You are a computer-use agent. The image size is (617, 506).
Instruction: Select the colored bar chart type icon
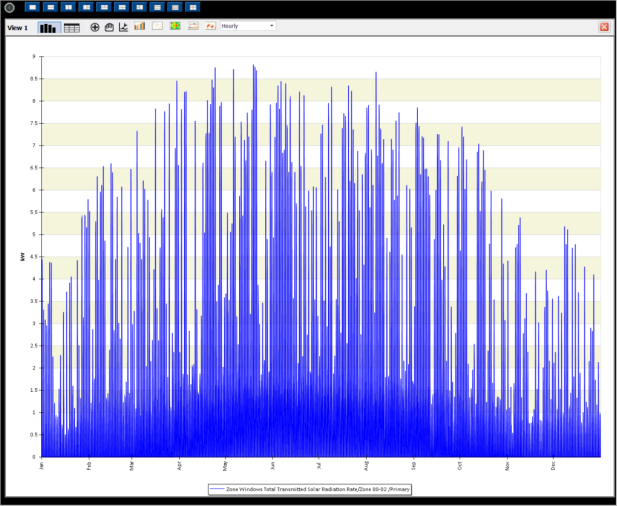pyautogui.click(x=140, y=26)
